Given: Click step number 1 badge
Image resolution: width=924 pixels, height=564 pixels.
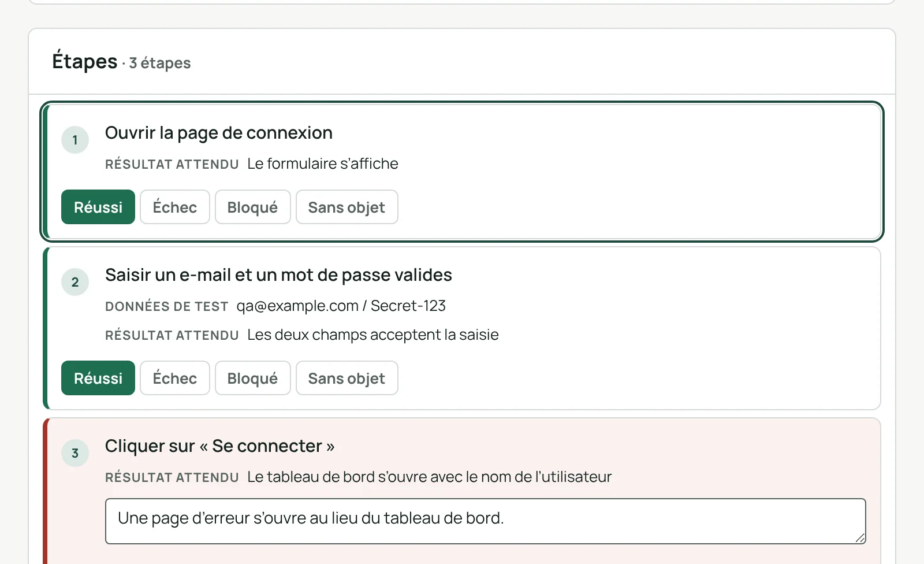Looking at the screenshot, I should [x=75, y=140].
